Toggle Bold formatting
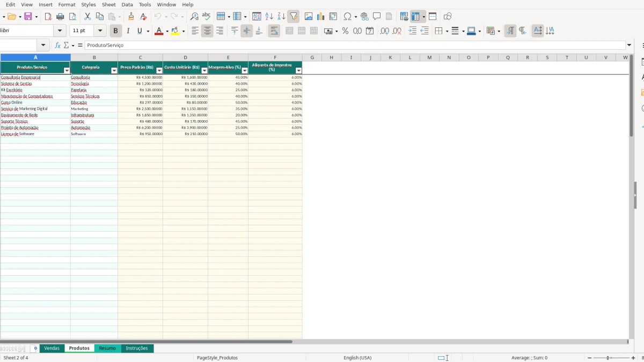Viewport: 644px width, 362px height. click(115, 31)
